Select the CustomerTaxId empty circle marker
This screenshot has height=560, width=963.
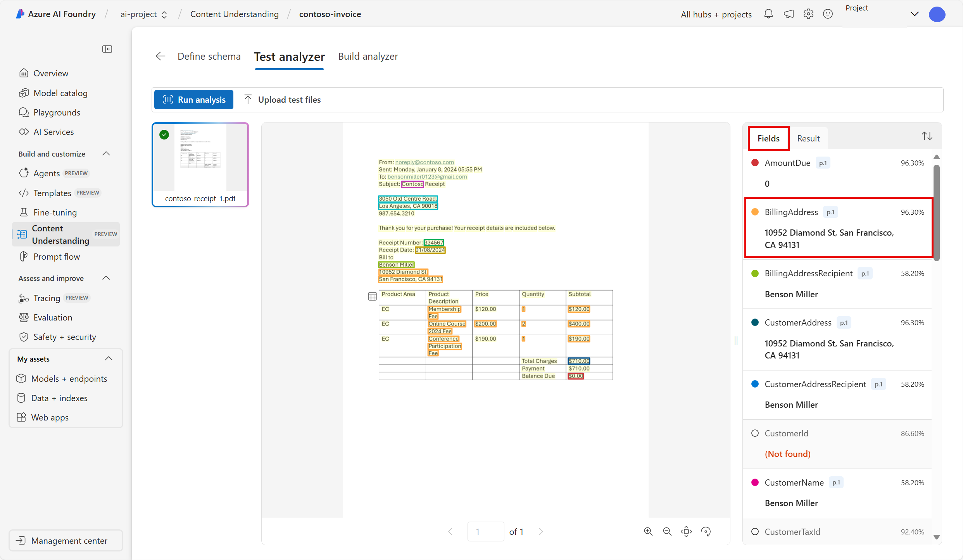click(x=754, y=532)
